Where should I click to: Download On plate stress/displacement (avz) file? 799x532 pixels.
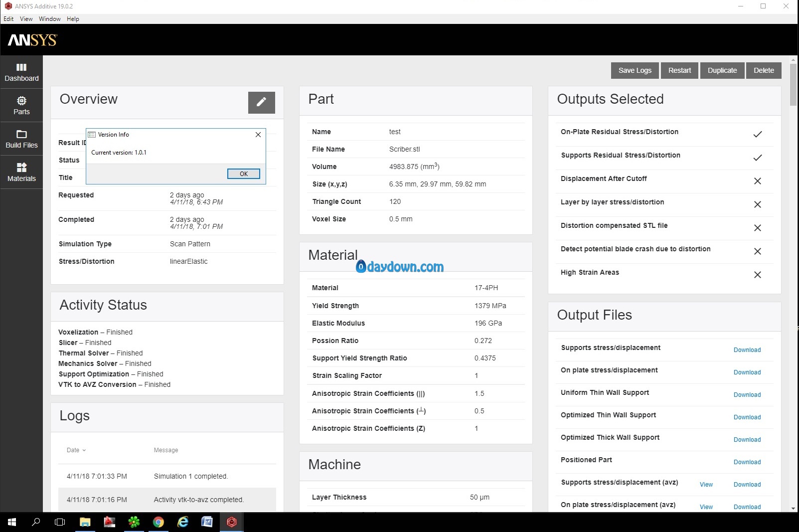click(x=747, y=507)
